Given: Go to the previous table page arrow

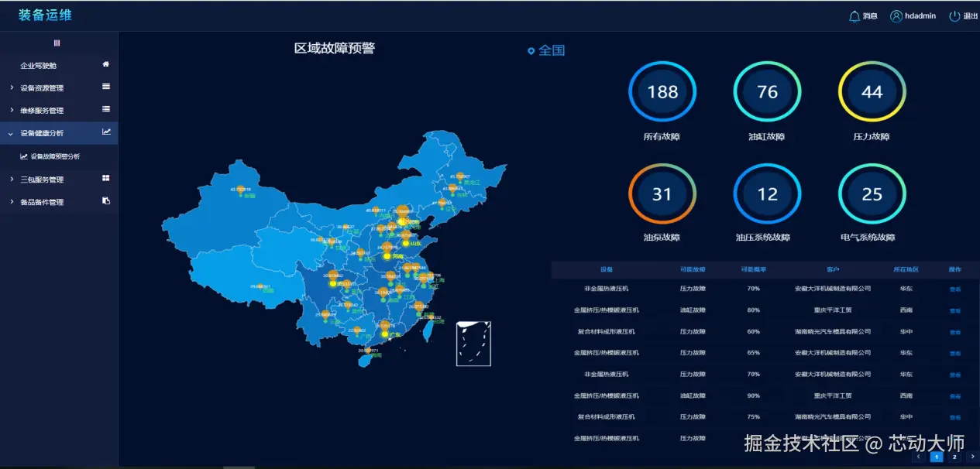Looking at the screenshot, I should tap(918, 457).
